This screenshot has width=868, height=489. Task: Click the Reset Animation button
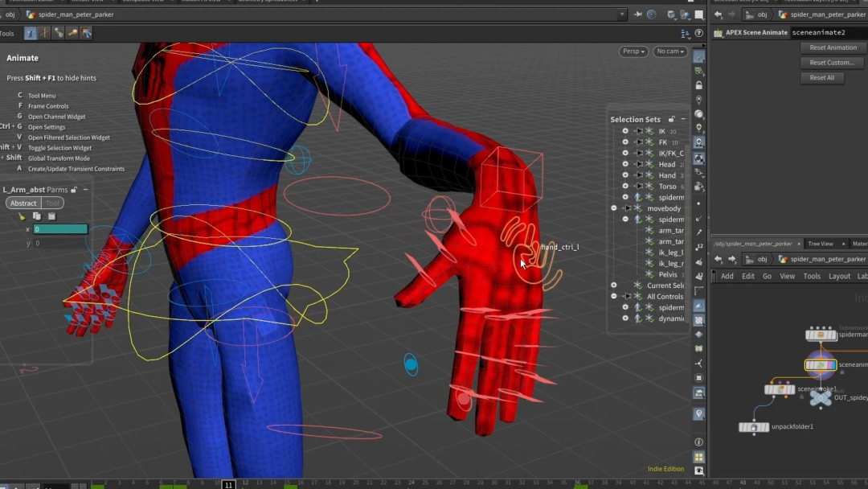pos(833,47)
